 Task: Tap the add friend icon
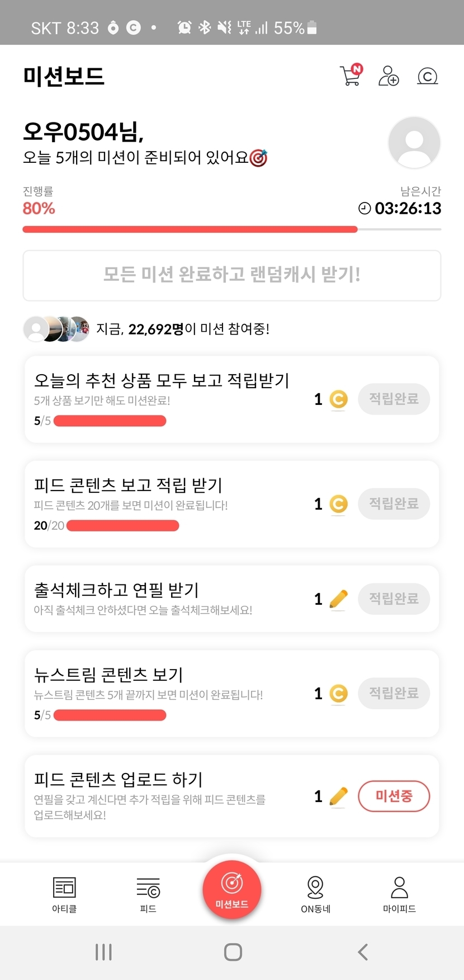click(389, 76)
